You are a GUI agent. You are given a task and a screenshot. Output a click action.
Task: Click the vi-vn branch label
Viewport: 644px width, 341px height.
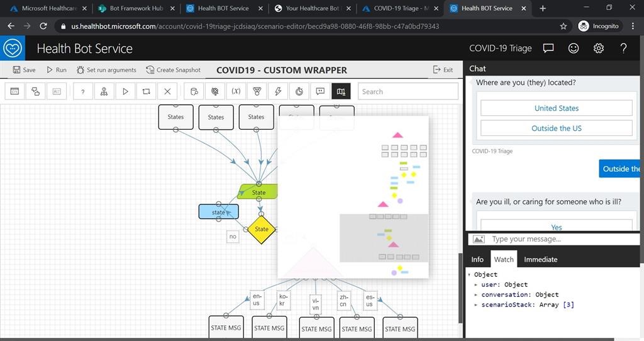(x=315, y=304)
